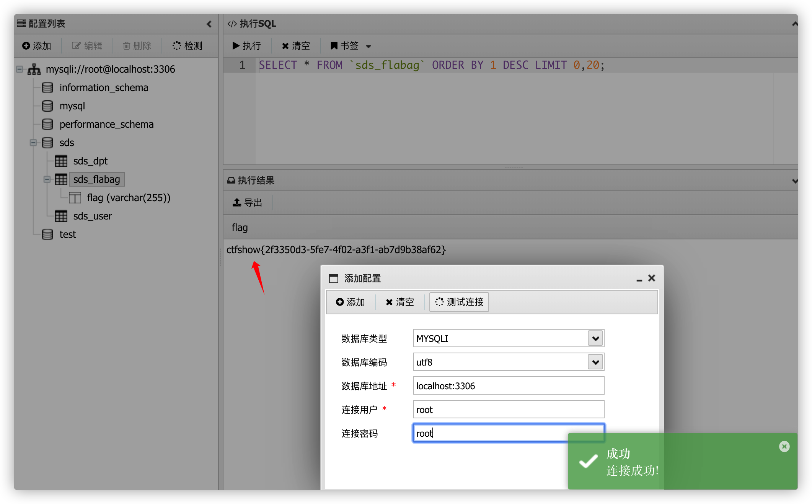Select the sds_dpt table icon
812x504 pixels.
pyautogui.click(x=61, y=161)
